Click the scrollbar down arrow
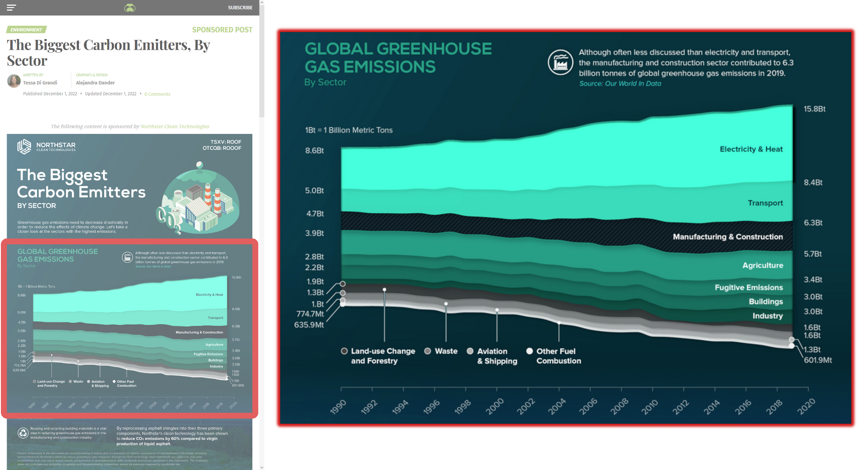The width and height of the screenshot is (868, 470). click(262, 467)
